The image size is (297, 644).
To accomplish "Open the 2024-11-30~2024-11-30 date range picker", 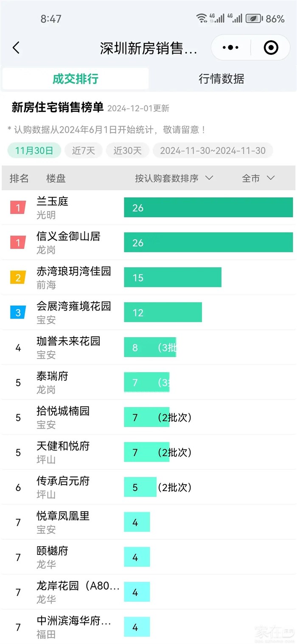I will pyautogui.click(x=213, y=150).
